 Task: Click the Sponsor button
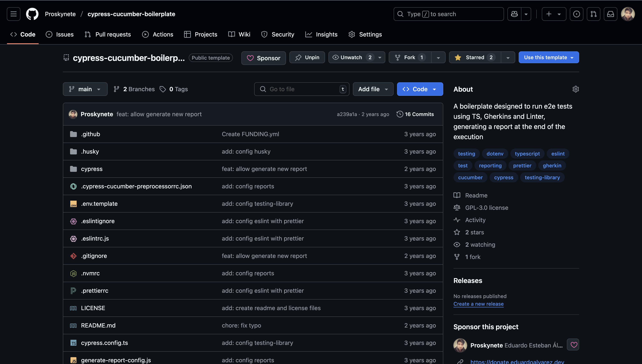pos(263,58)
